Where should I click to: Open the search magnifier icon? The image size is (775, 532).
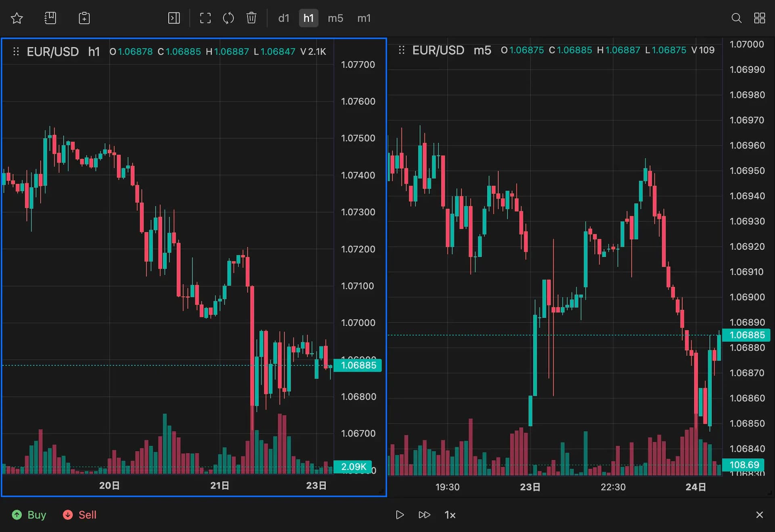[x=737, y=18]
